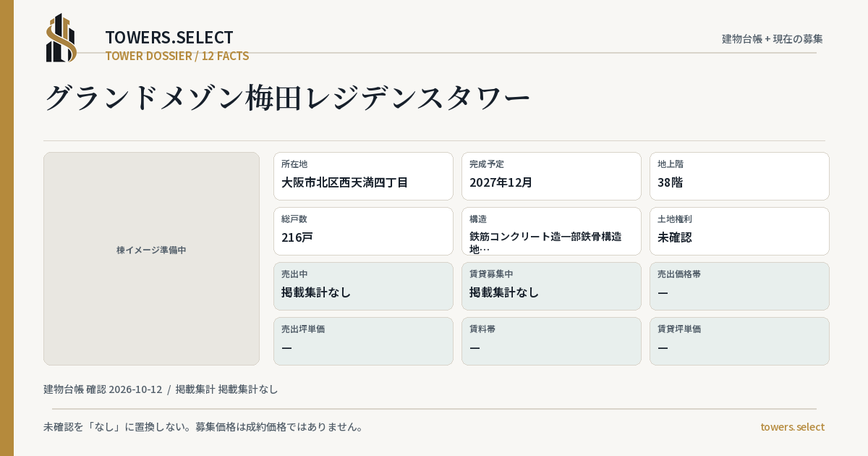The image size is (868, 456).
Task: Select the 総戸数 card showing 216戸
Action: coord(363,231)
